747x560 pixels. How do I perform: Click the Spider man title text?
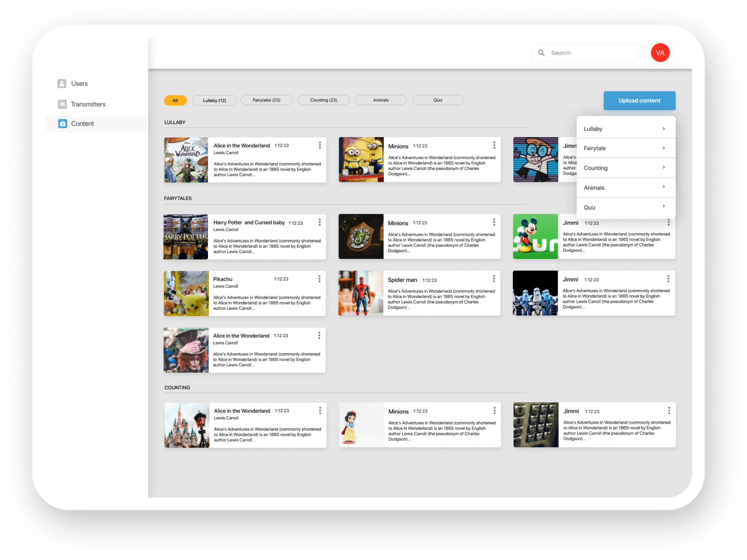pos(402,280)
